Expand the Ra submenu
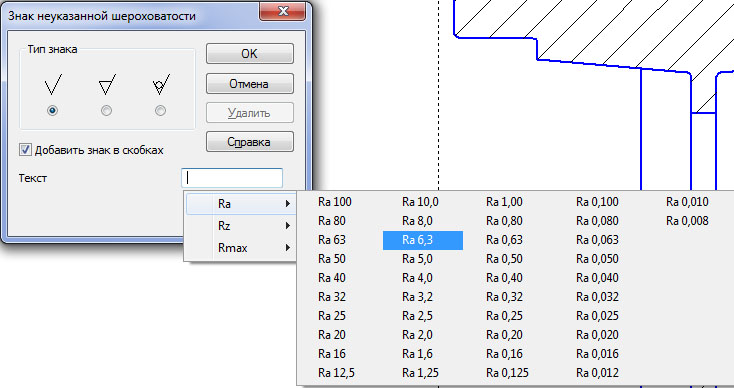 point(241,204)
